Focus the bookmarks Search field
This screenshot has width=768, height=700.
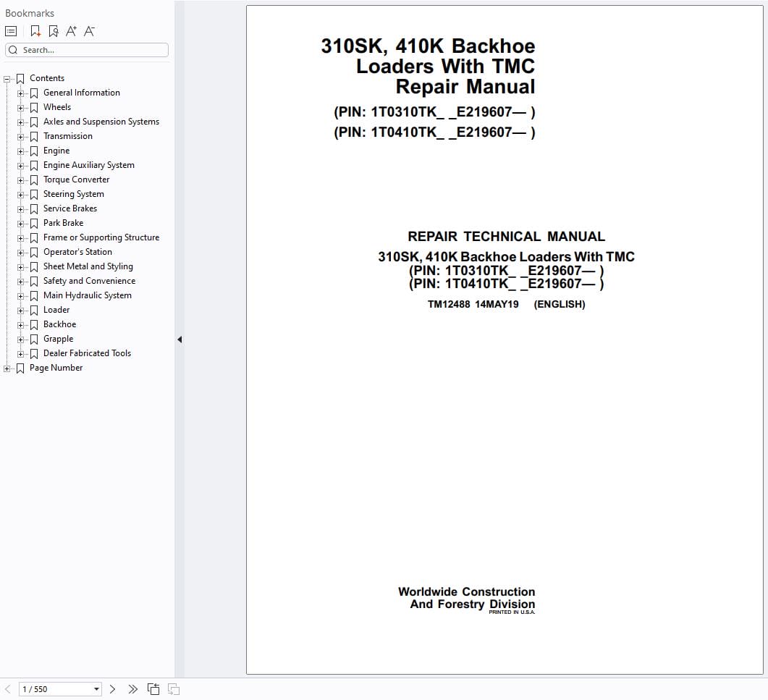pos(87,50)
